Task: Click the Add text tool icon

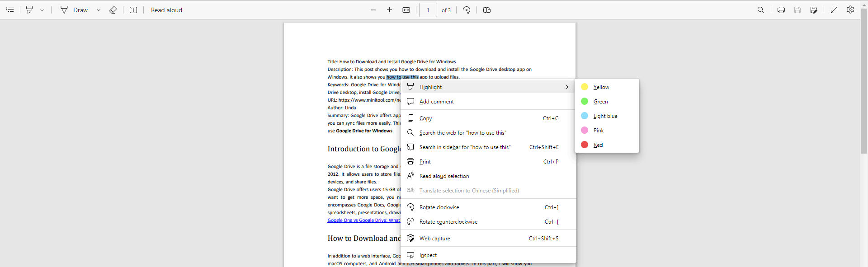Action: (133, 10)
